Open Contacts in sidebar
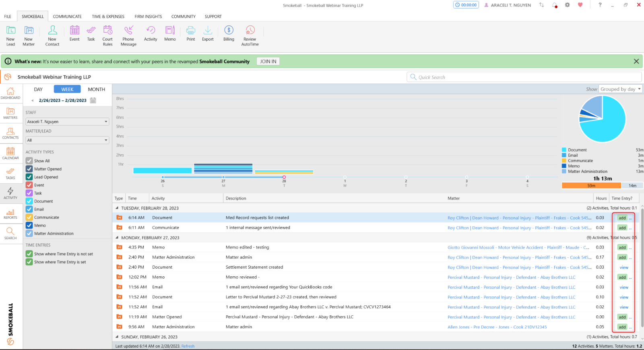The width and height of the screenshot is (644, 350). (x=10, y=133)
